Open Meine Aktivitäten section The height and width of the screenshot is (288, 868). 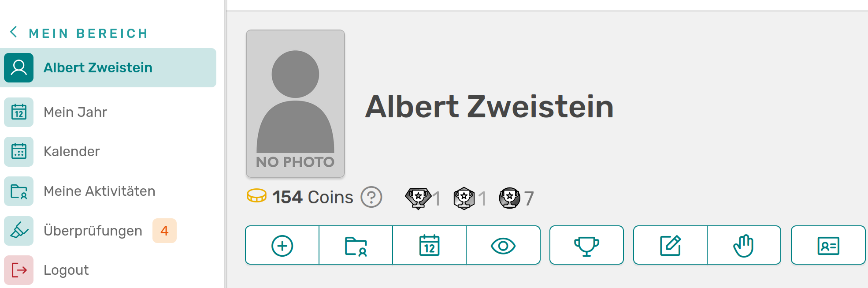99,191
